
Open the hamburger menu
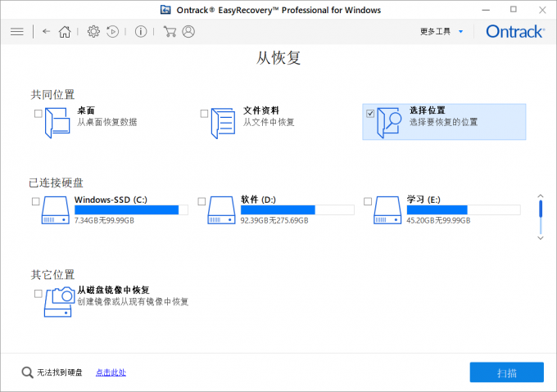click(16, 32)
